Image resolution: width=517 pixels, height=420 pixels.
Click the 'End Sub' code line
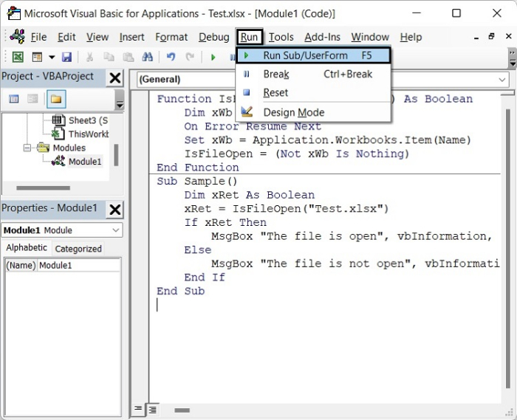(181, 291)
